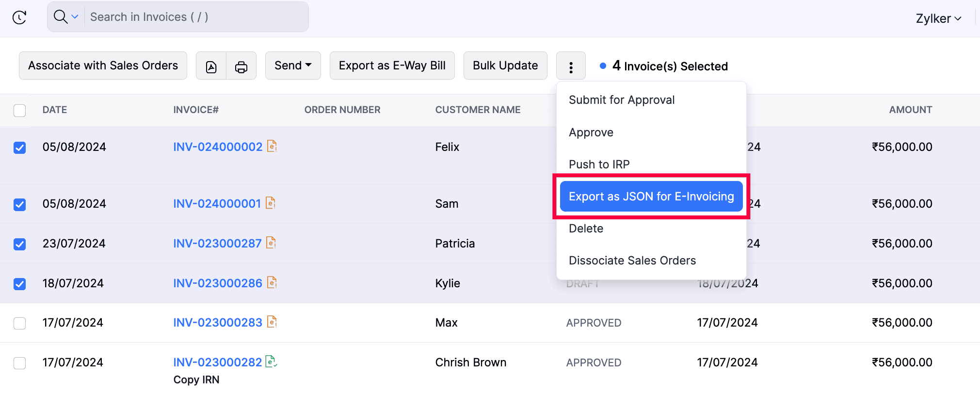The height and width of the screenshot is (395, 980).
Task: Open the Send dropdown
Action: [x=292, y=66]
